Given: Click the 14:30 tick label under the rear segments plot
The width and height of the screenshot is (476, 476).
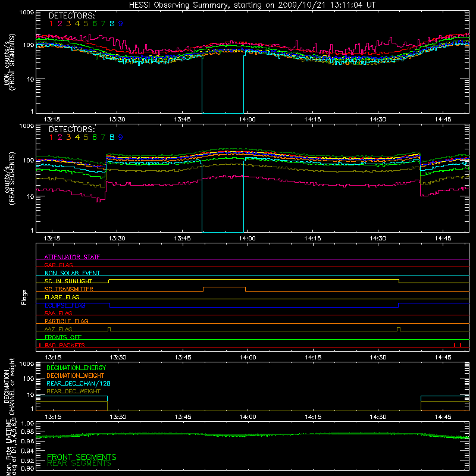Looking at the screenshot, I should point(378,239).
